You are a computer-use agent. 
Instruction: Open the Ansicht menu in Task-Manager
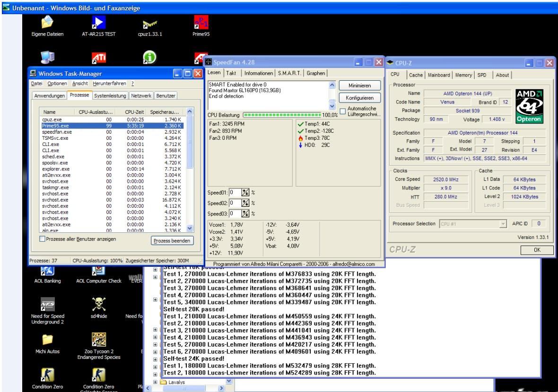(x=80, y=84)
